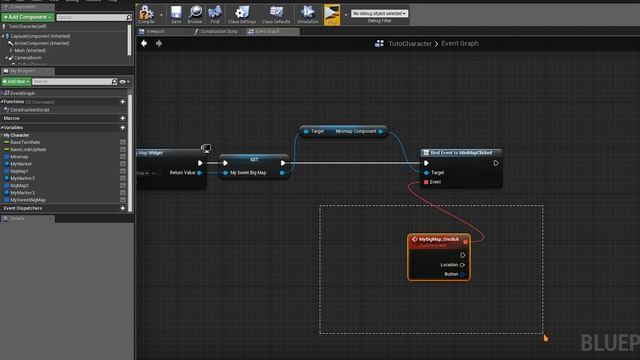Open Class Defaults from the toolbar
The image size is (640, 360).
point(276,14)
